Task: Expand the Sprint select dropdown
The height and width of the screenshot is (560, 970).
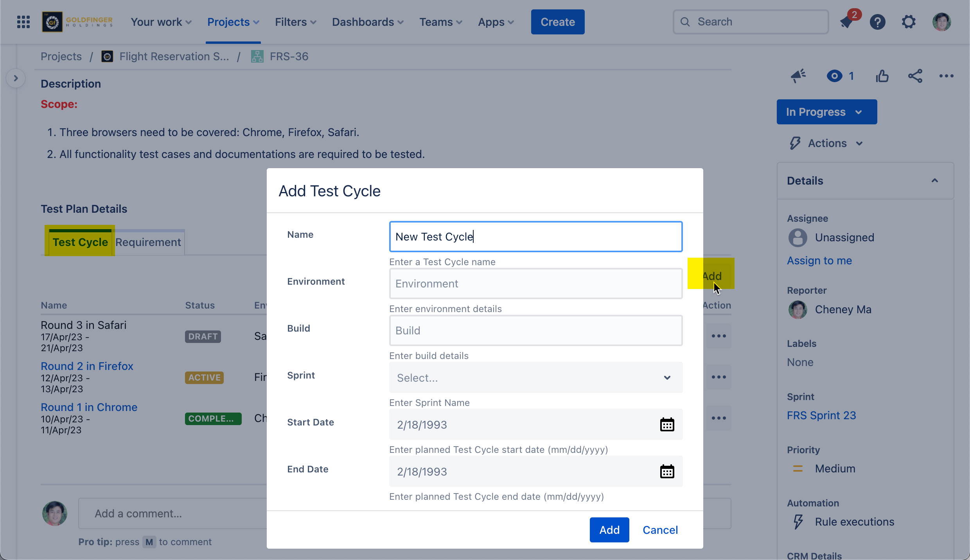Action: coord(535,377)
